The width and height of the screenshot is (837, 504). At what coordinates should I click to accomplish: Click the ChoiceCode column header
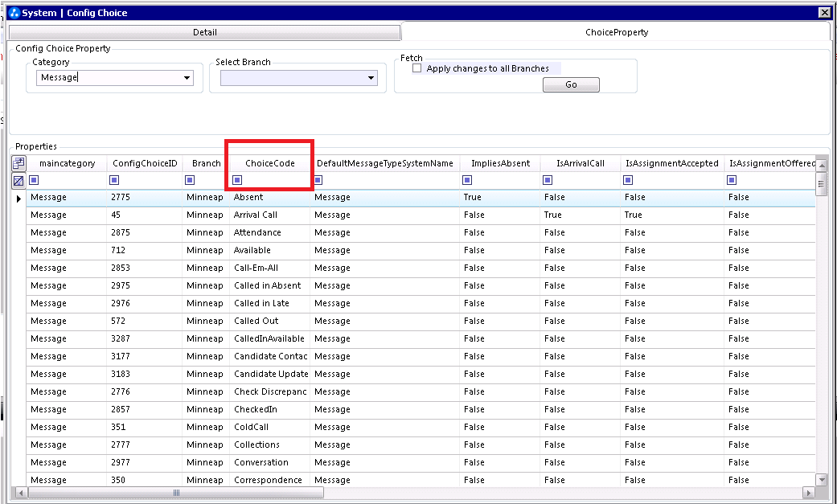(x=270, y=163)
